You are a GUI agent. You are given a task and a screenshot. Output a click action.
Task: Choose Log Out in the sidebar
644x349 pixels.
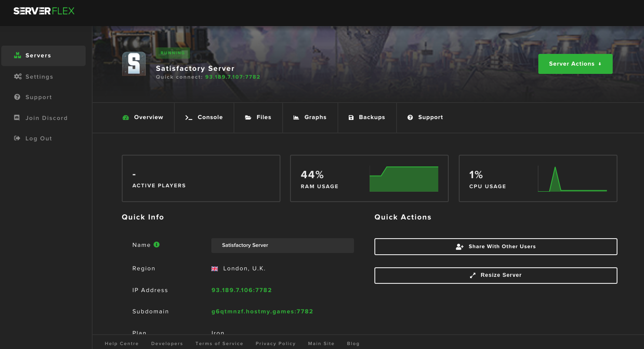[x=39, y=139]
